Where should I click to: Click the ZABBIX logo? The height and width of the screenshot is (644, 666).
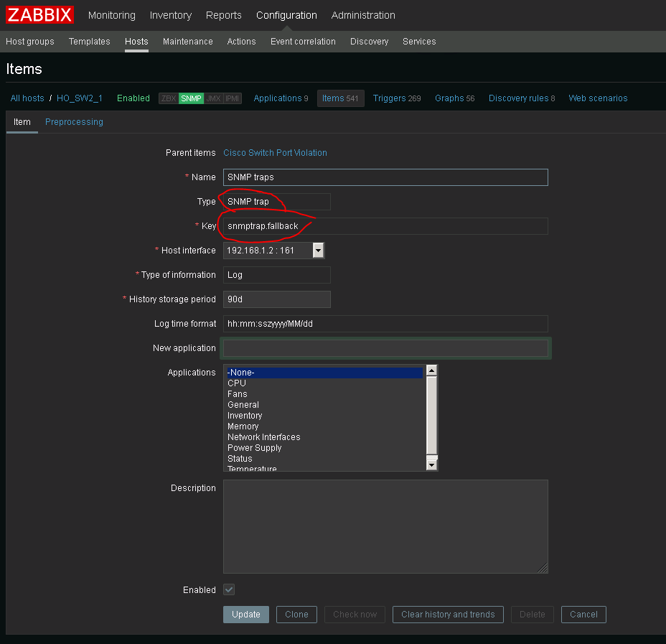[40, 15]
